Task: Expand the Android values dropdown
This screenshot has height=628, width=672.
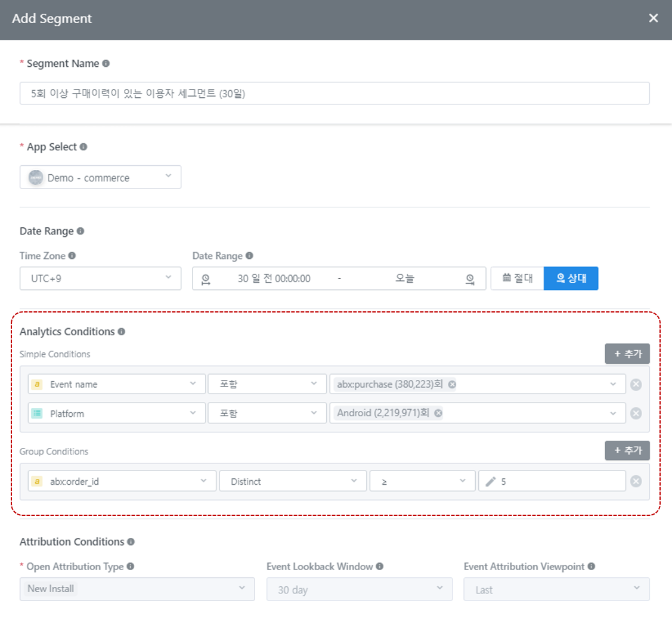Action: click(613, 413)
